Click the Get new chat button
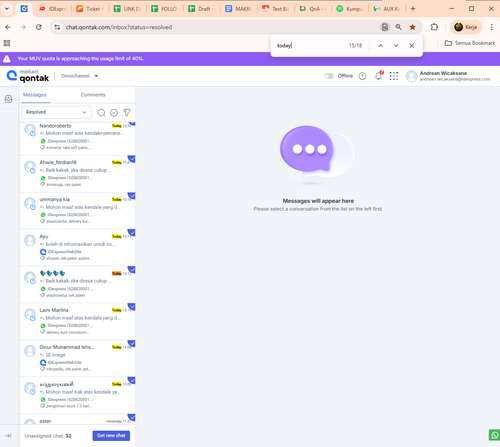 pyautogui.click(x=111, y=436)
